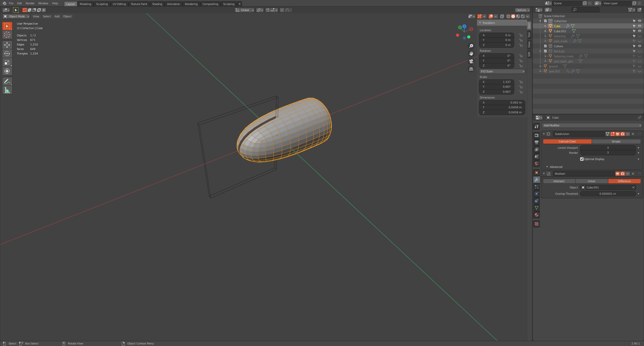Image resolution: width=644 pixels, height=346 pixels.
Task: Click the pan view hand icon
Action: tap(471, 54)
